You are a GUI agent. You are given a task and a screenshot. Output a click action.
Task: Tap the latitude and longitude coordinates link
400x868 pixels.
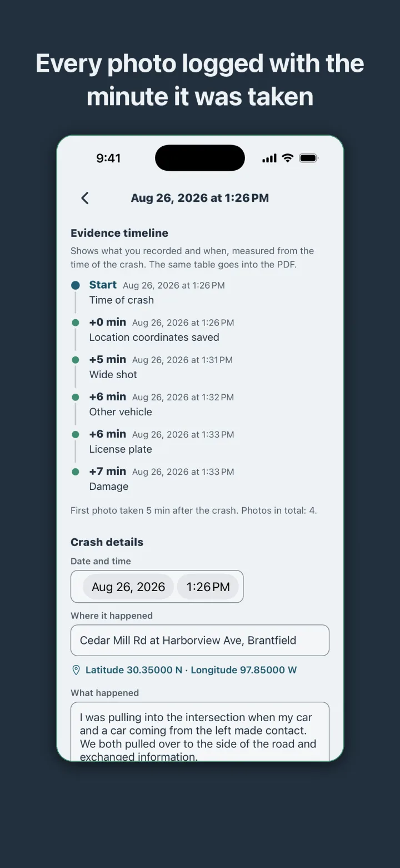pyautogui.click(x=191, y=670)
